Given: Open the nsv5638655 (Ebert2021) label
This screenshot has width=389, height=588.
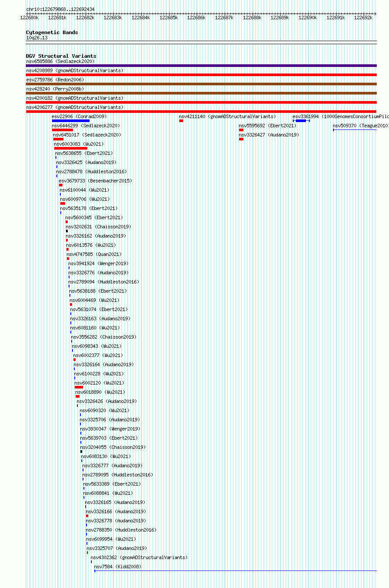Looking at the screenshot, I should click(x=84, y=153).
